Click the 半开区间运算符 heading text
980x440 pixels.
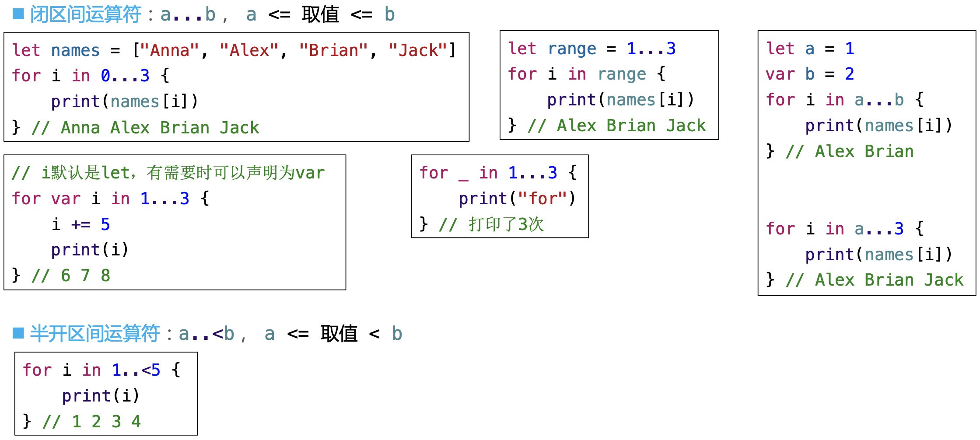tap(95, 334)
